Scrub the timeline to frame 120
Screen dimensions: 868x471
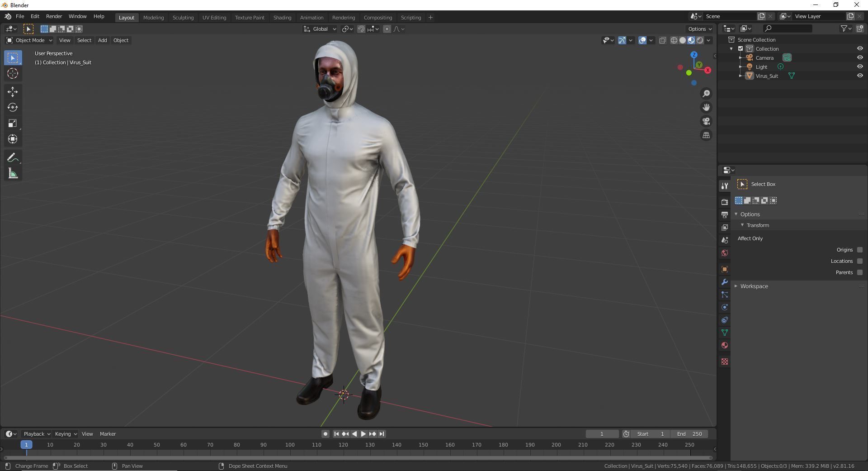tap(343, 445)
